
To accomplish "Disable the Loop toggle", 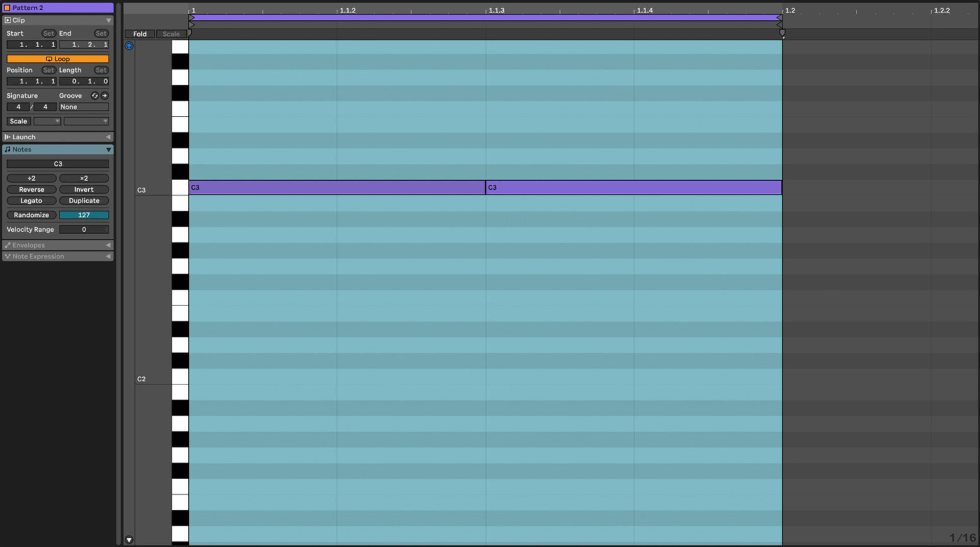I will point(58,59).
